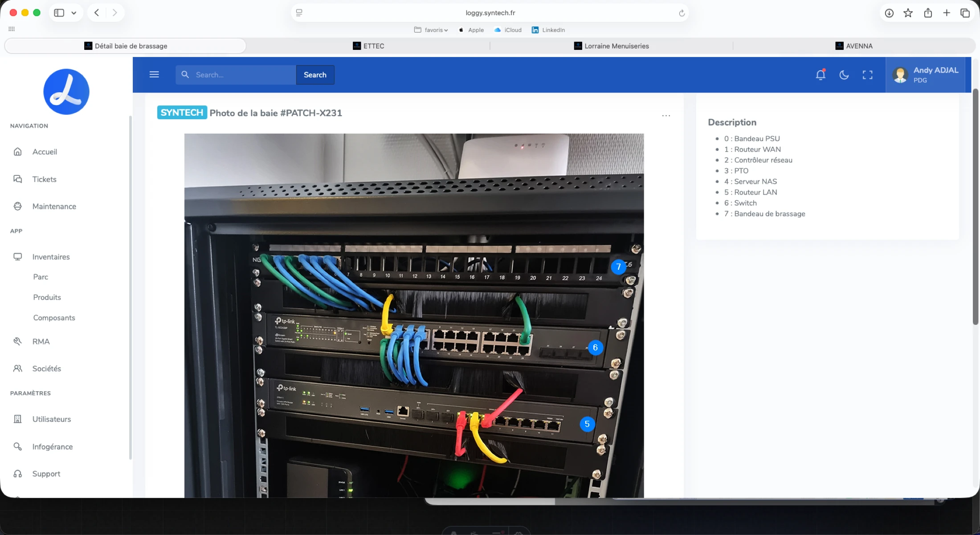The width and height of the screenshot is (980, 535).
Task: Click the RMA tools icon
Action: tap(18, 341)
